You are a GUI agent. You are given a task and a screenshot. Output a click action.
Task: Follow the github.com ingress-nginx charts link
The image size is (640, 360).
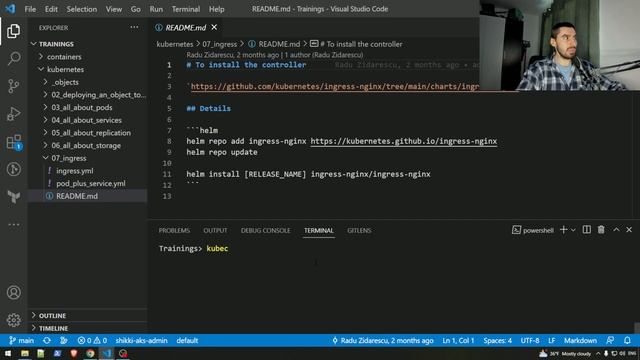(x=335, y=87)
